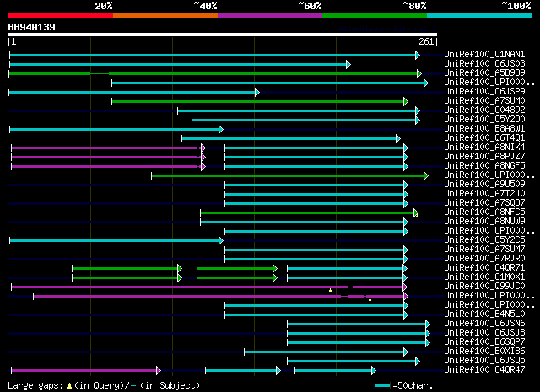Screen dimensions: 540x392
Task: Click the cyan alignment segment for C4QR71
Action: click(345, 268)
